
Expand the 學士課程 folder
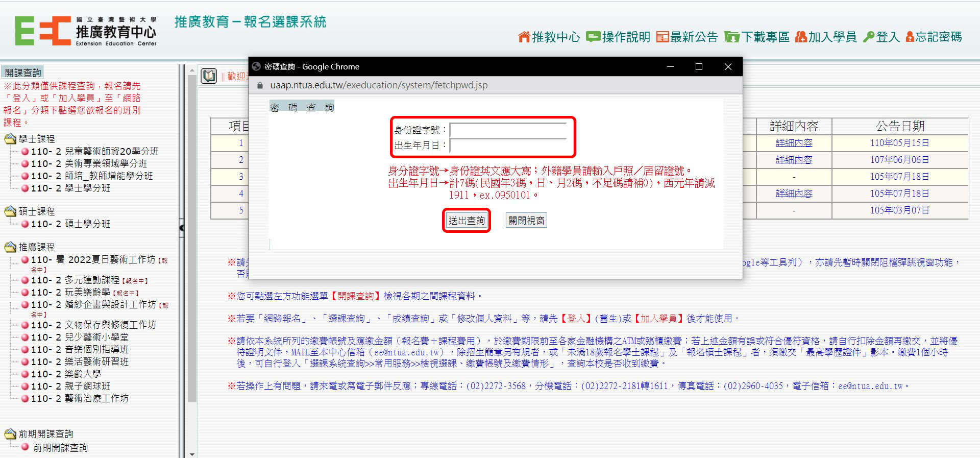tap(11, 139)
